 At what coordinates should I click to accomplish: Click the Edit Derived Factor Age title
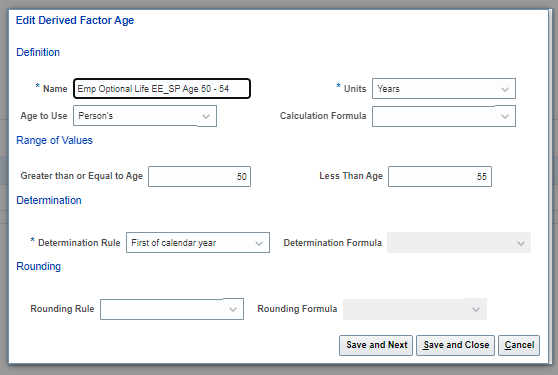click(75, 20)
